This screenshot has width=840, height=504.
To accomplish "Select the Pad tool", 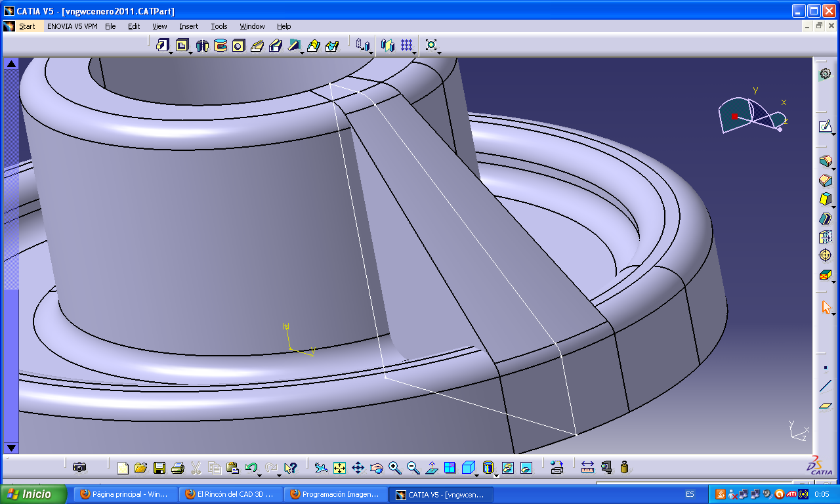I will click(x=162, y=45).
